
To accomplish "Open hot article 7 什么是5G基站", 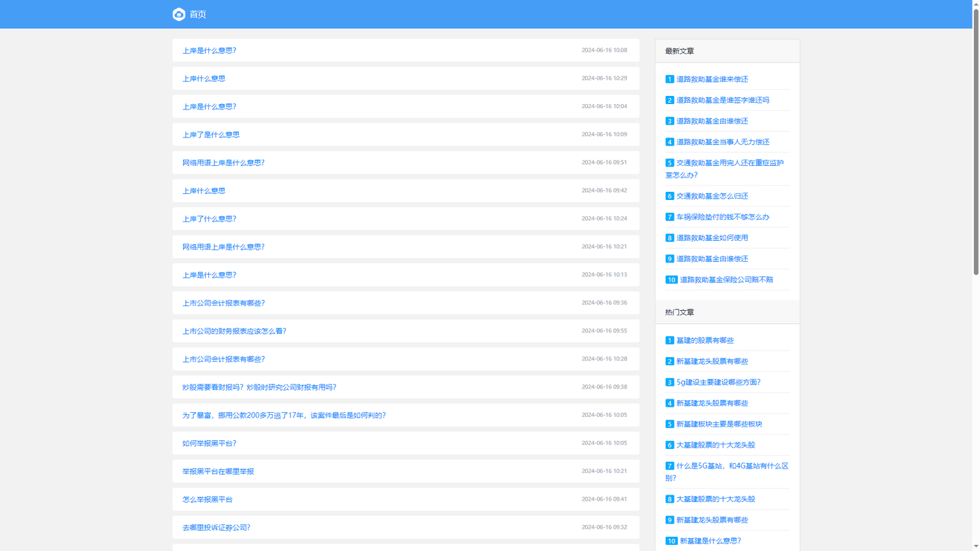I will [727, 471].
